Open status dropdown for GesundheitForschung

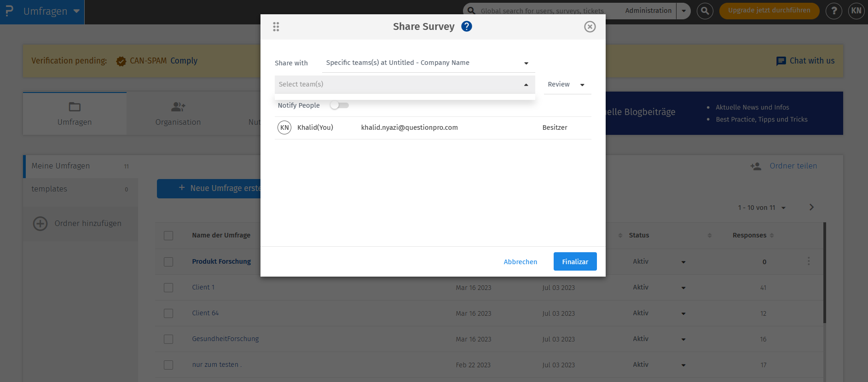point(683,339)
